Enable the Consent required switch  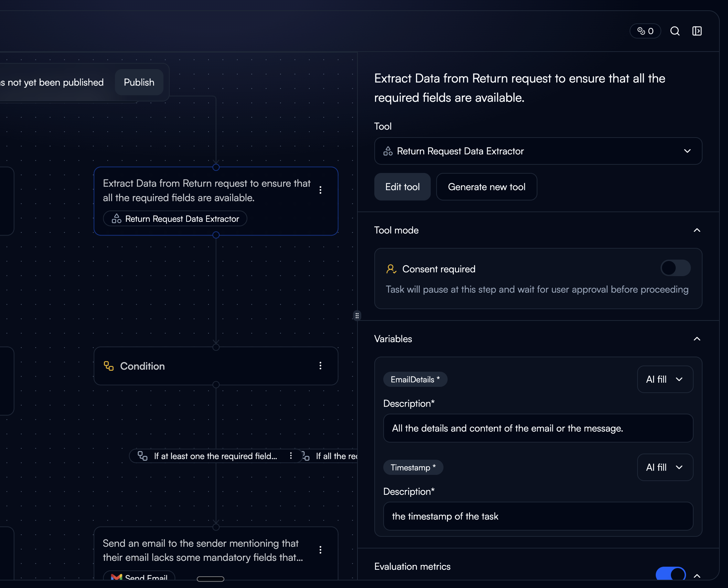coord(675,268)
